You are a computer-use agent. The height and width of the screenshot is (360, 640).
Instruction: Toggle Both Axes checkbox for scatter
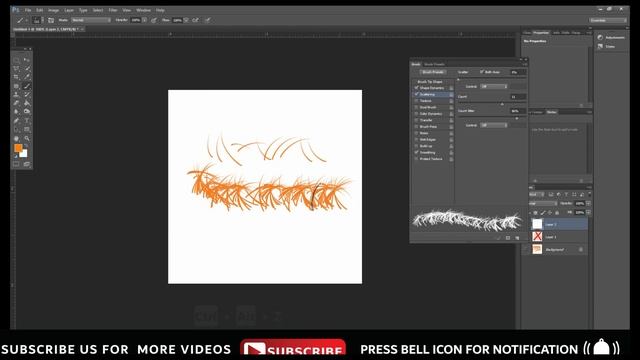482,72
